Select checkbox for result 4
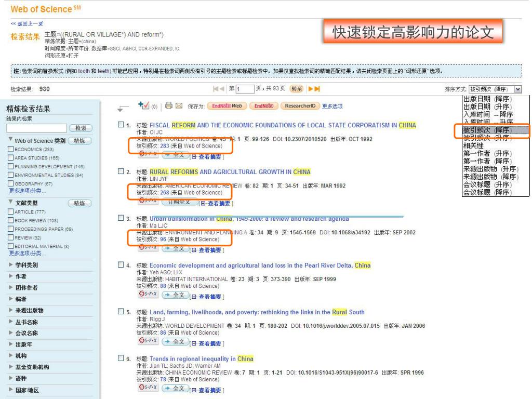The image size is (532, 399). pyautogui.click(x=121, y=264)
